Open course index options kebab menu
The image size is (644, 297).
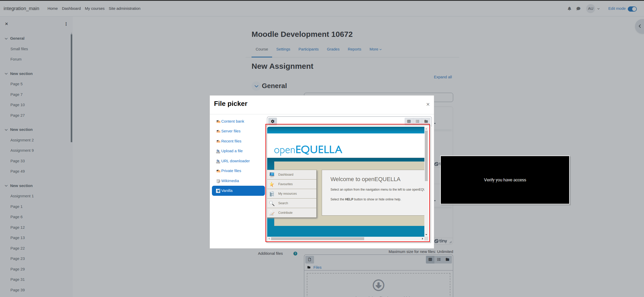pyautogui.click(x=66, y=24)
